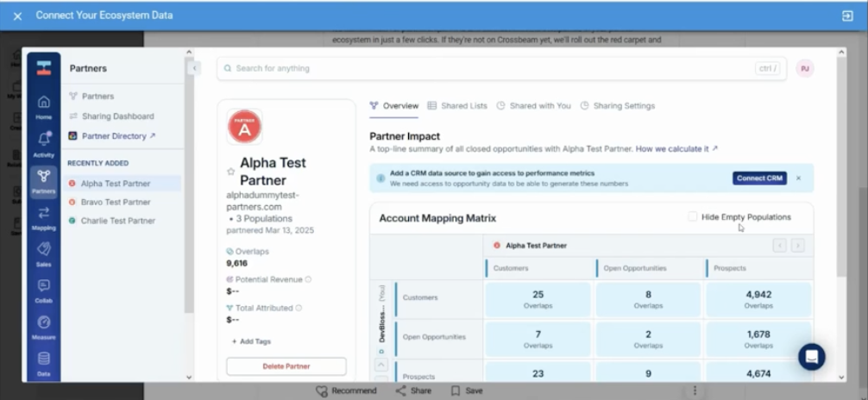Click the Save bookmark button
This screenshot has height=400, width=868.
tap(467, 391)
